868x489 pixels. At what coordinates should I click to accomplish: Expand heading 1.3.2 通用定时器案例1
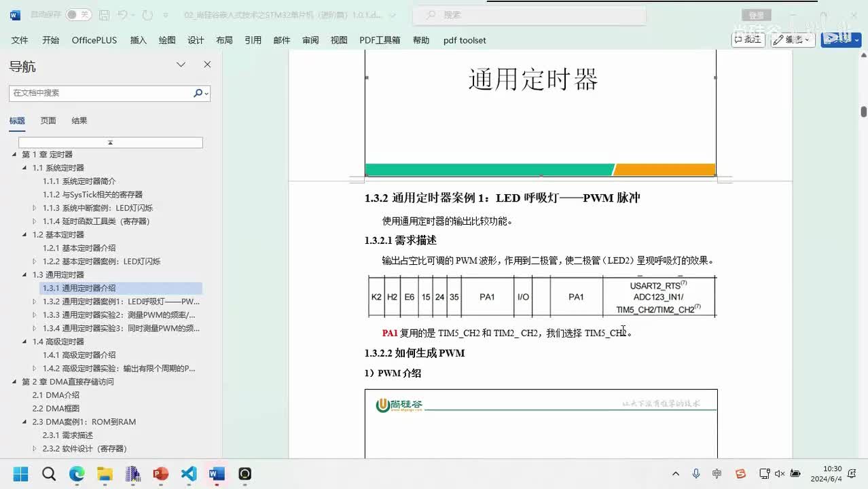(35, 302)
